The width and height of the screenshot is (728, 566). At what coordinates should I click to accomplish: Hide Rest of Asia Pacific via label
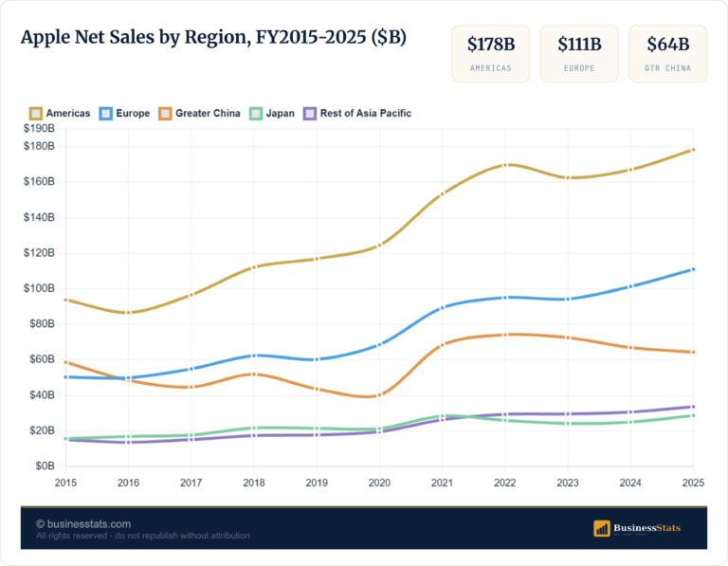click(366, 113)
